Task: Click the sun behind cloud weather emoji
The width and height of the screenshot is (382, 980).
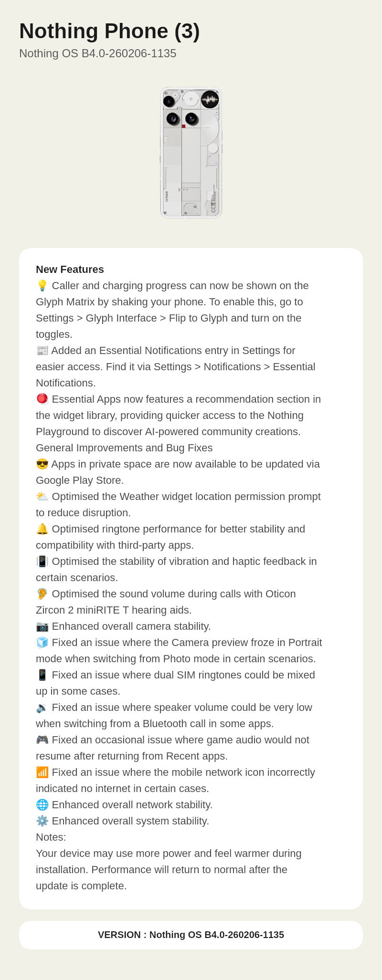Action: point(42,496)
